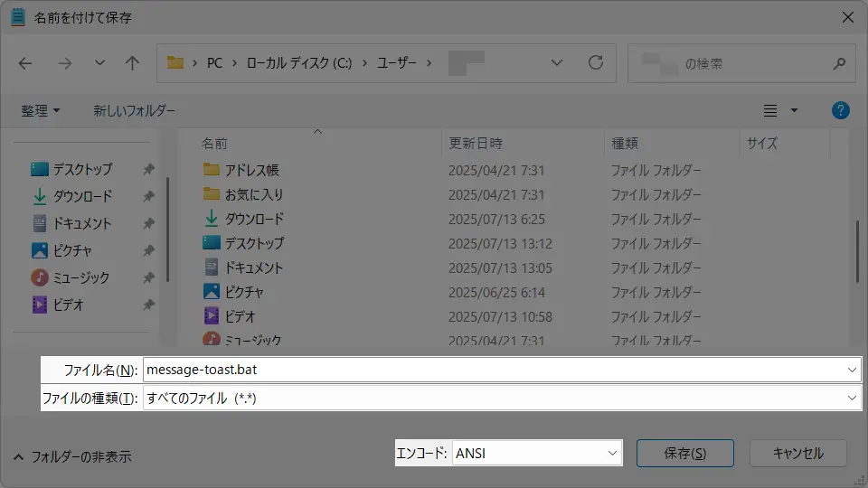Click the search magnifier icon
Screen dimensions: 868x488
[x=840, y=63]
